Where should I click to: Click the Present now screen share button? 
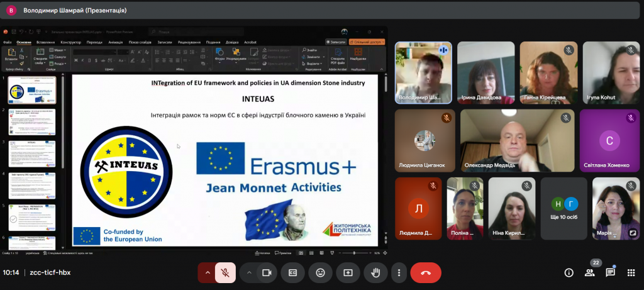point(348,273)
